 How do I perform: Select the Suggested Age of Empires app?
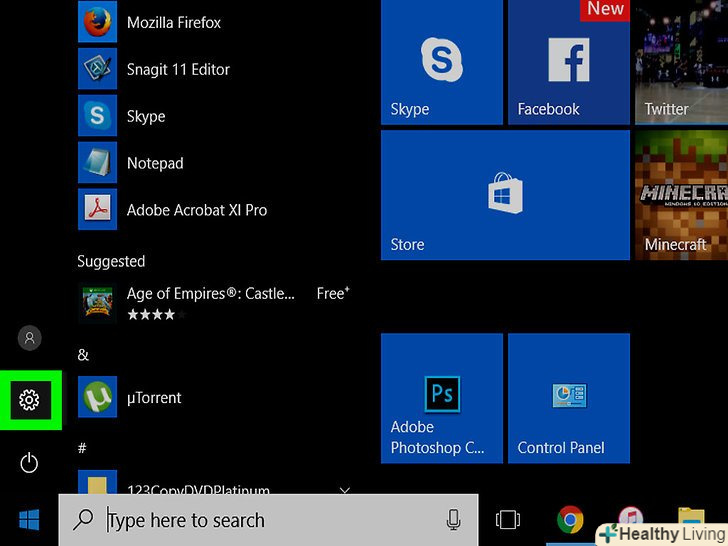point(210,303)
